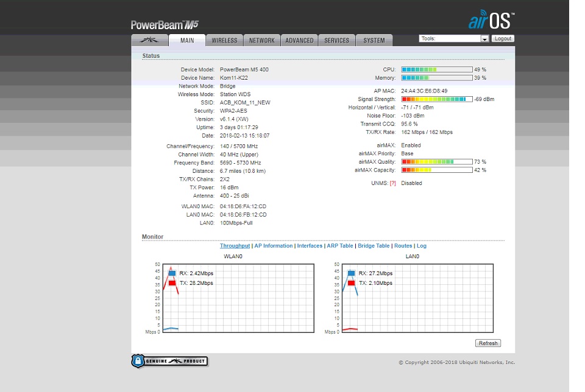585x392 pixels.
Task: Click the LAN0 speed 100Mbps-Full
Action: pos(236,223)
